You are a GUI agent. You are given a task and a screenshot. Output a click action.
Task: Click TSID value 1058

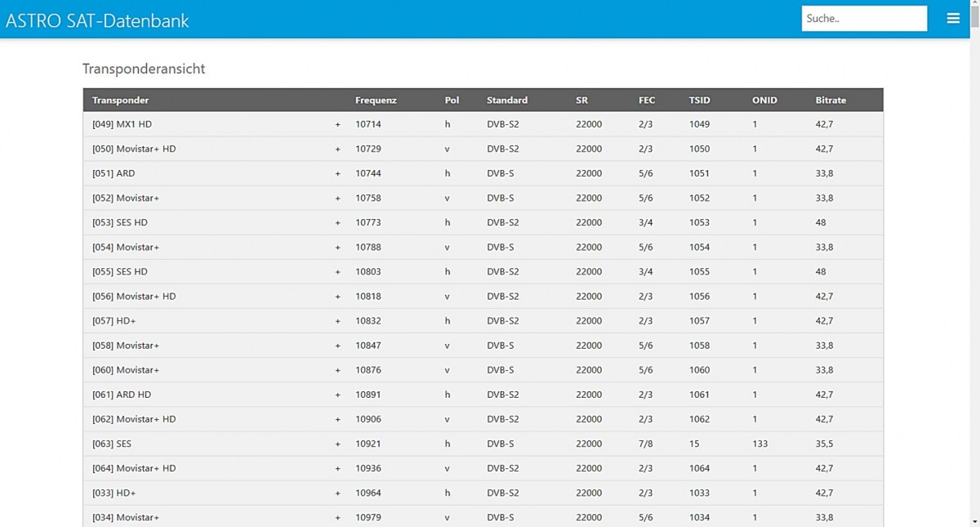click(699, 346)
